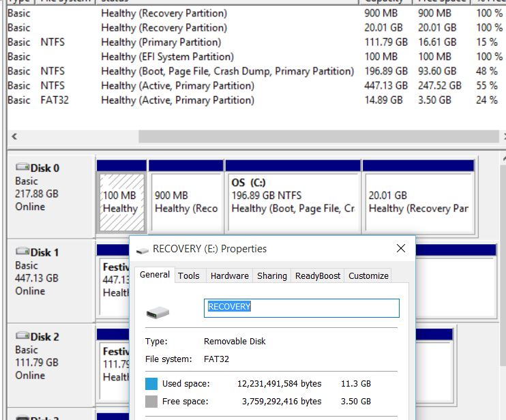Open the Sharing tab
The image size is (506, 420).
pyautogui.click(x=271, y=276)
